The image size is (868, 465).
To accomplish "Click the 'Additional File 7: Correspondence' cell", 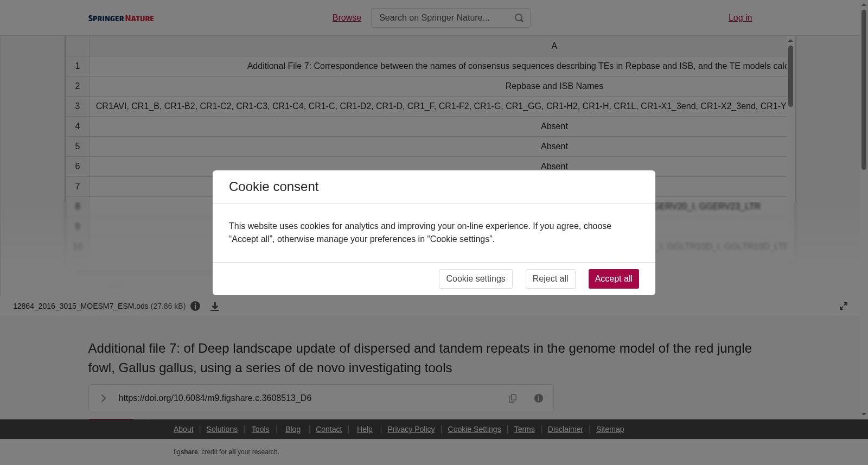I will tap(438, 66).
